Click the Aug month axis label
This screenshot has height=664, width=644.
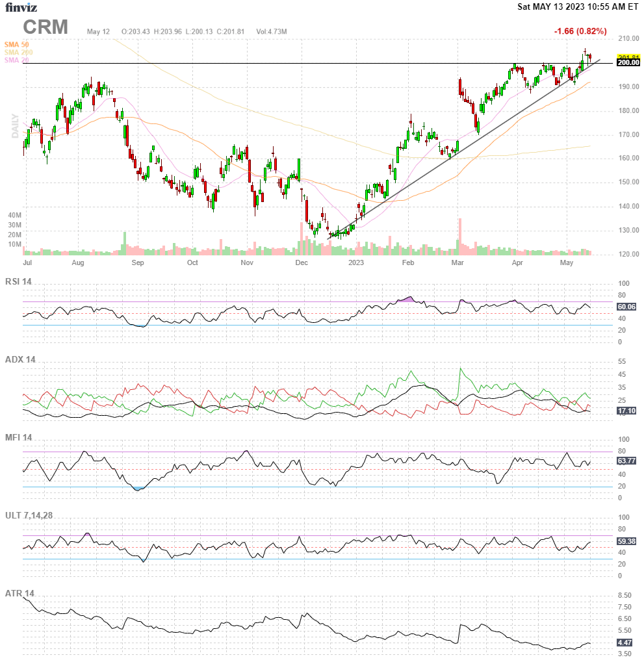pyautogui.click(x=78, y=262)
